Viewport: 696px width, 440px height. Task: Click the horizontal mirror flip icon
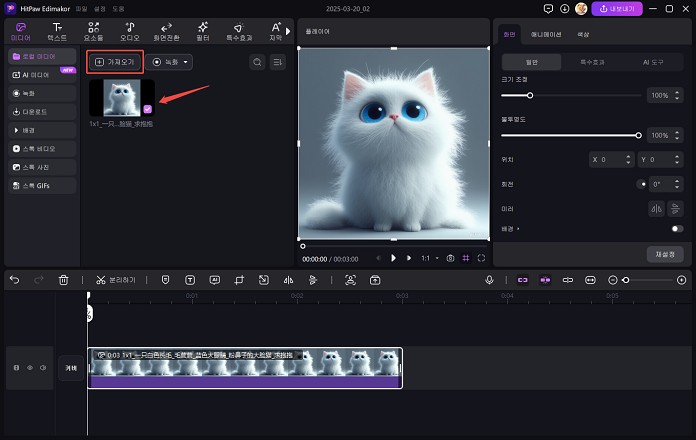(657, 208)
